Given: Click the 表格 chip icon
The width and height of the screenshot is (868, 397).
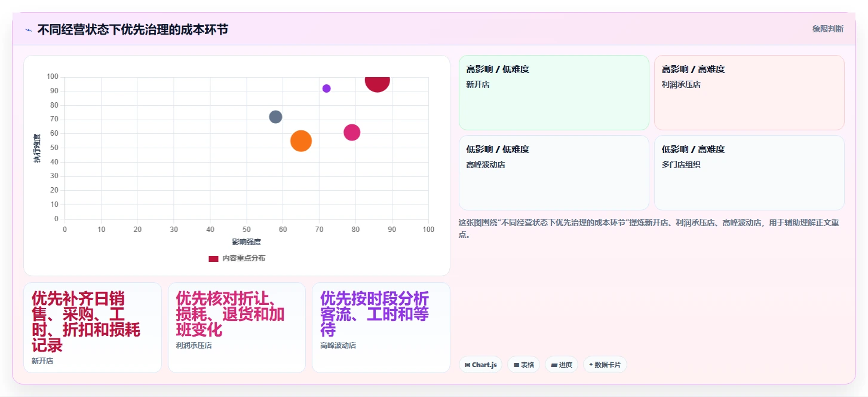Looking at the screenshot, I should 516,365.
